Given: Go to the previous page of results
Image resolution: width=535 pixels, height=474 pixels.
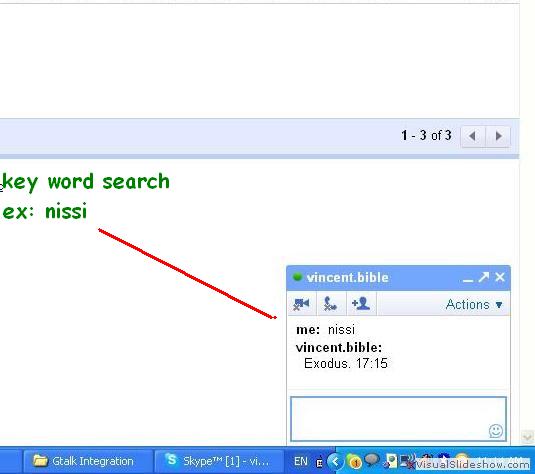Looking at the screenshot, I should [473, 136].
